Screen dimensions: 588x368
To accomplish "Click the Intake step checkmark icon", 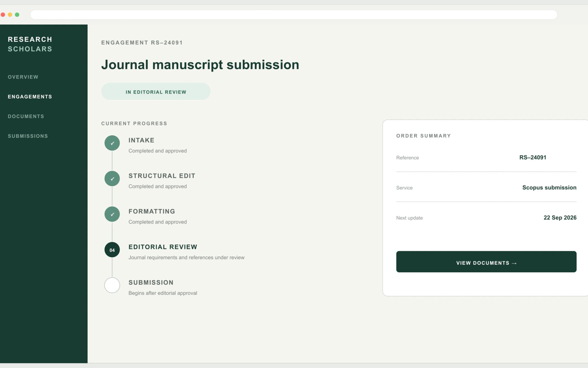I will (x=112, y=143).
